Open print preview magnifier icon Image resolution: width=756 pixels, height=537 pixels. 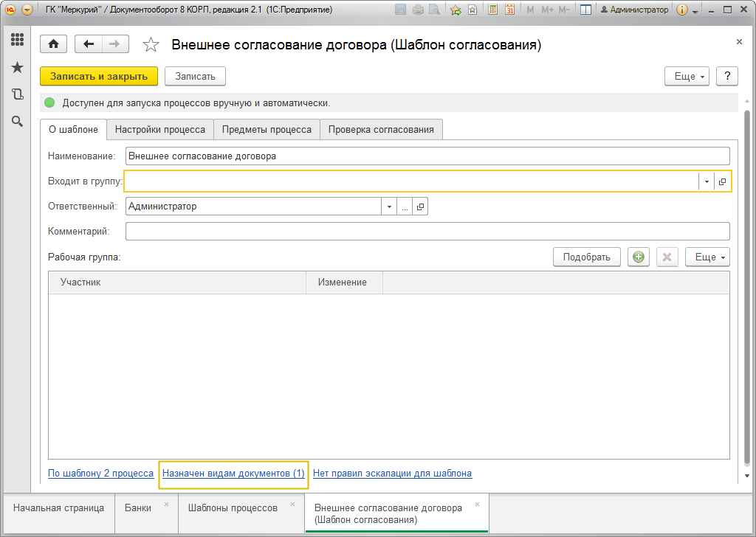(x=434, y=10)
